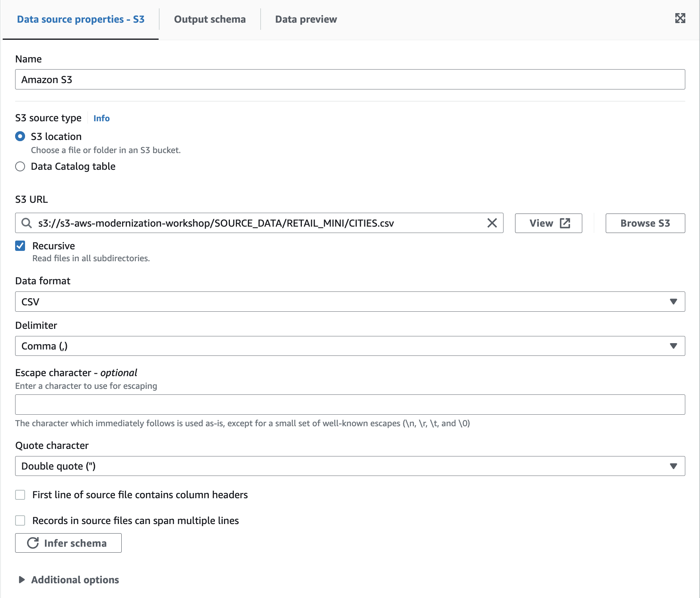
Task: Clear the S3 URL with the X icon
Action: pyautogui.click(x=492, y=223)
